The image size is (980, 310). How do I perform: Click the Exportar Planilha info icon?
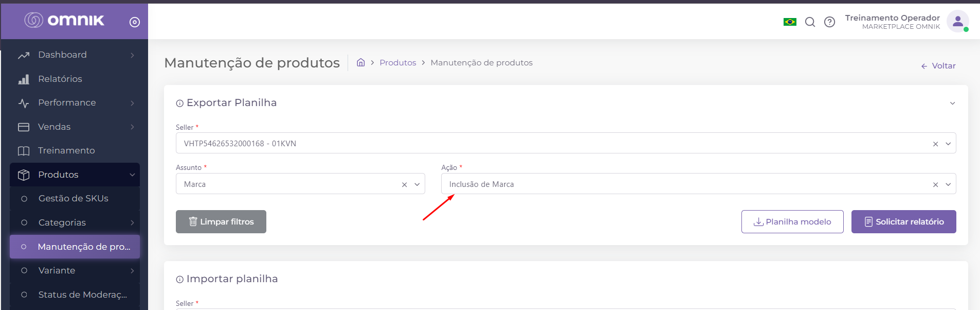click(179, 104)
